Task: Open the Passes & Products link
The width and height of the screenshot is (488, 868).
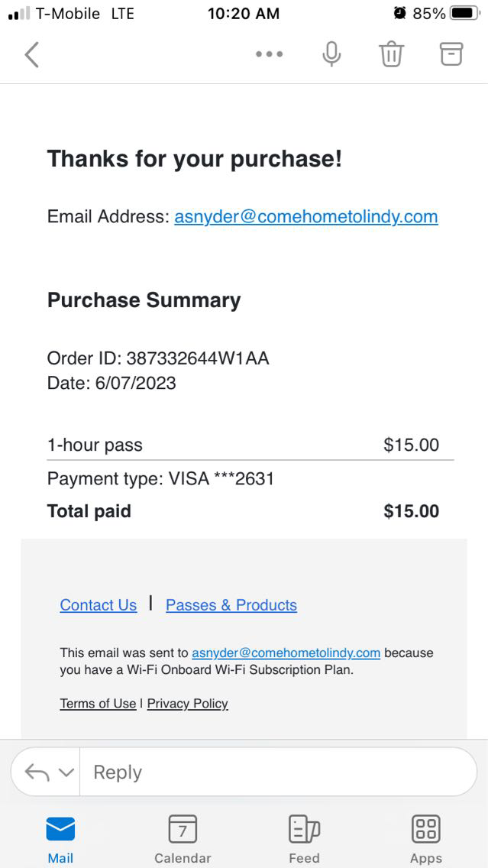Action: pos(231,605)
